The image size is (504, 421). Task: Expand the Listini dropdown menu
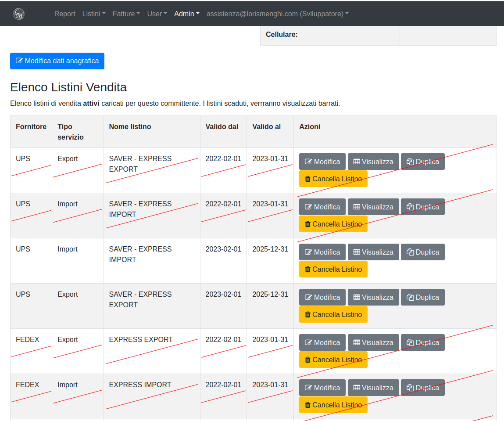(94, 14)
